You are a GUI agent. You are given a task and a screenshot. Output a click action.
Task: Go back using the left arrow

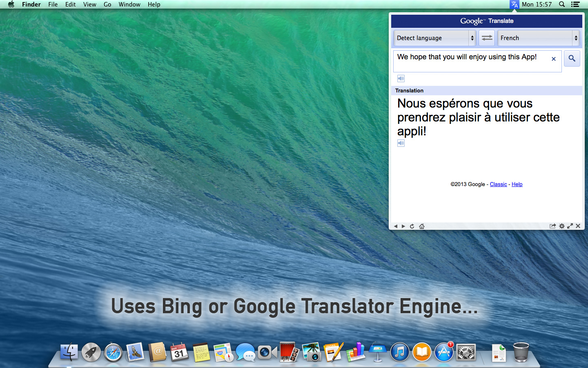(x=395, y=226)
